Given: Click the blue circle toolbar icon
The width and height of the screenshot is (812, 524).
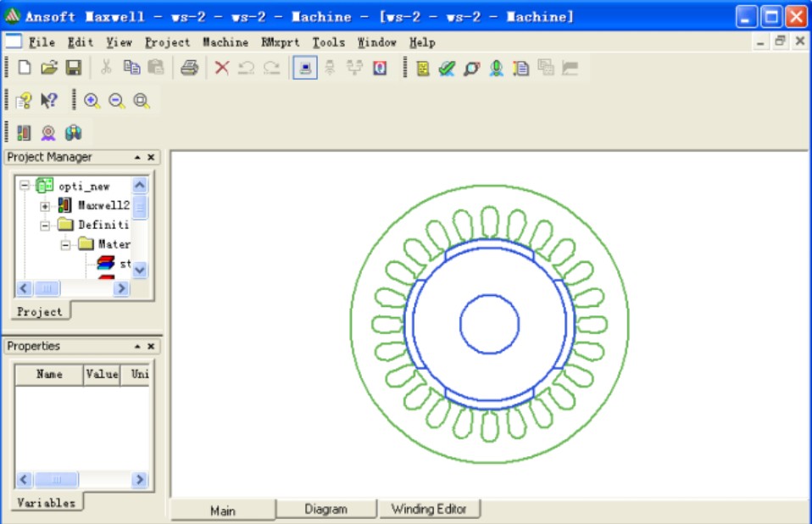Looking at the screenshot, I should pos(380,68).
